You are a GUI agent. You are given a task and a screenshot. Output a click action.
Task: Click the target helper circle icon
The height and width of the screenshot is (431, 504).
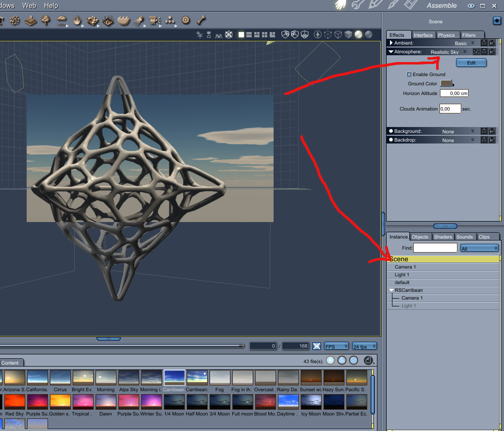[x=186, y=20]
